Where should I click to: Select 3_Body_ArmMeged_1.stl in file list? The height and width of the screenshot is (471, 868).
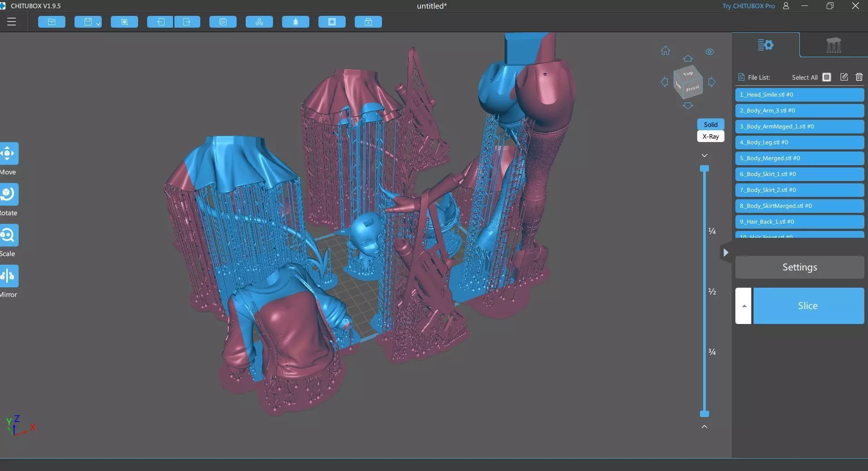799,127
